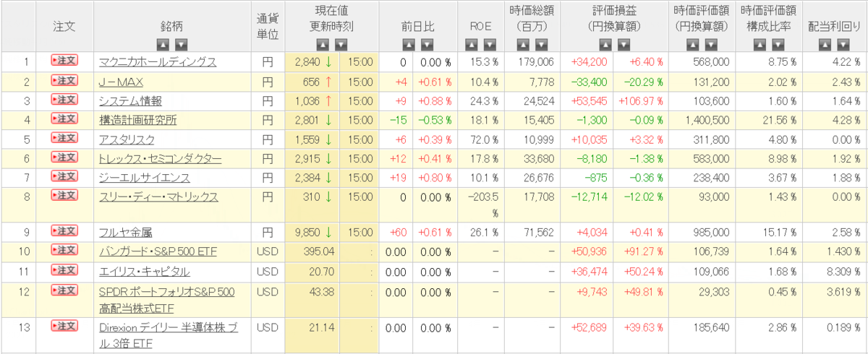Open トレックス・セミコンダクター link
Viewport: 868px width, 354px height.
160,158
